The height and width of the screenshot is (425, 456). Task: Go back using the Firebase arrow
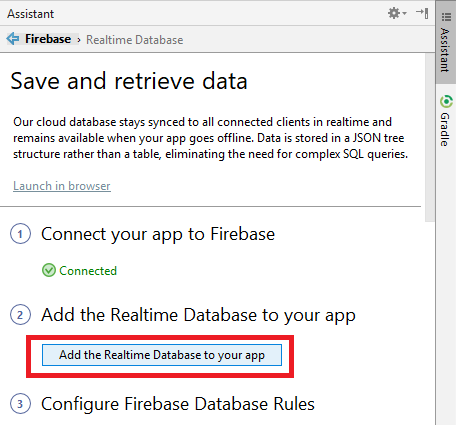[x=13, y=39]
